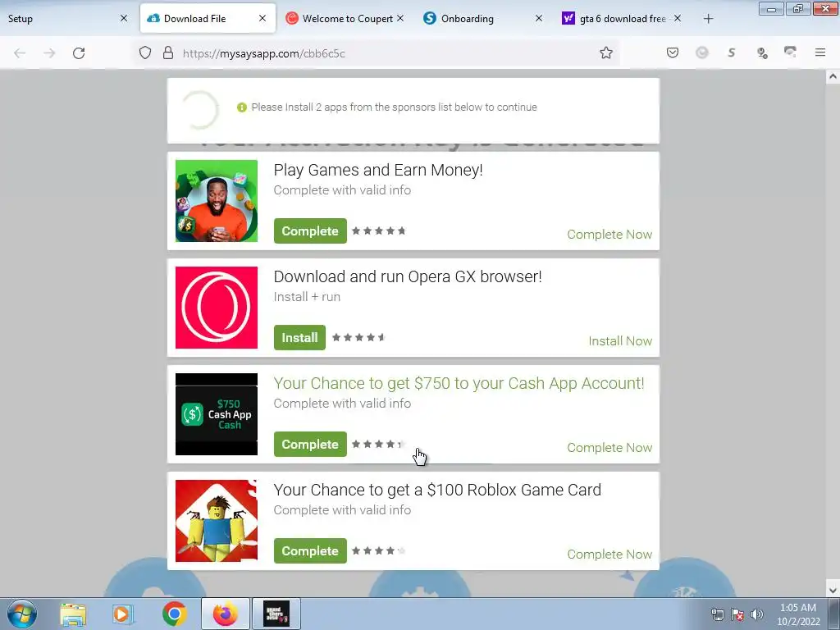
Task: Open Play Games and Earn Money title
Action: (378, 171)
